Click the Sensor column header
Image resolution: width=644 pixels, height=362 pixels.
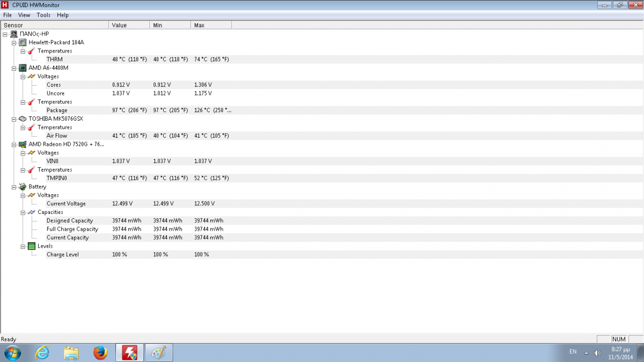(55, 25)
